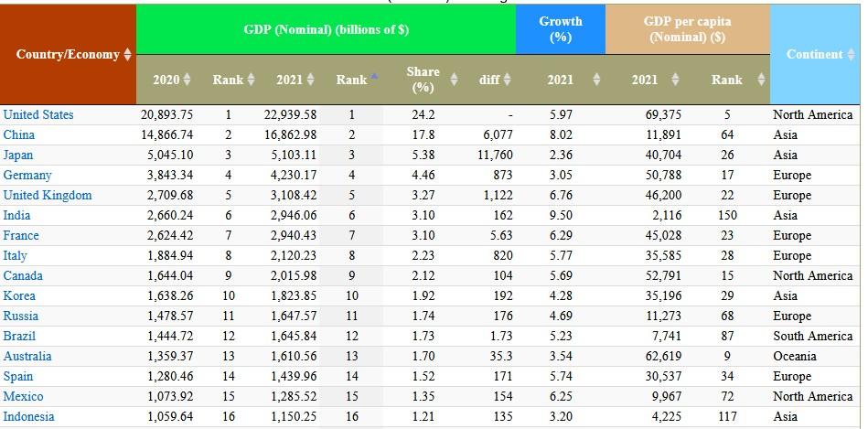Image resolution: width=868 pixels, height=429 pixels.
Task: Select Canada's per capita 52,791
Action: tap(663, 275)
